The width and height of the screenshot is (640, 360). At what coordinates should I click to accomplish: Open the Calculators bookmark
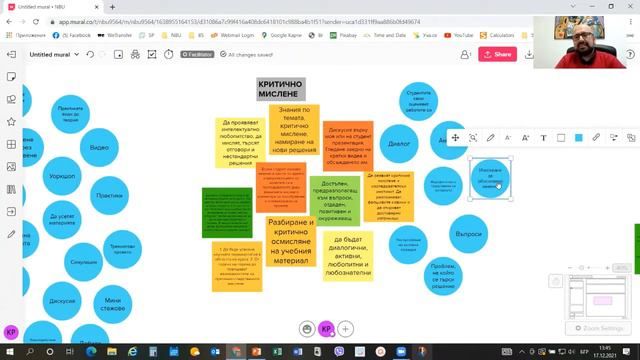(497, 36)
